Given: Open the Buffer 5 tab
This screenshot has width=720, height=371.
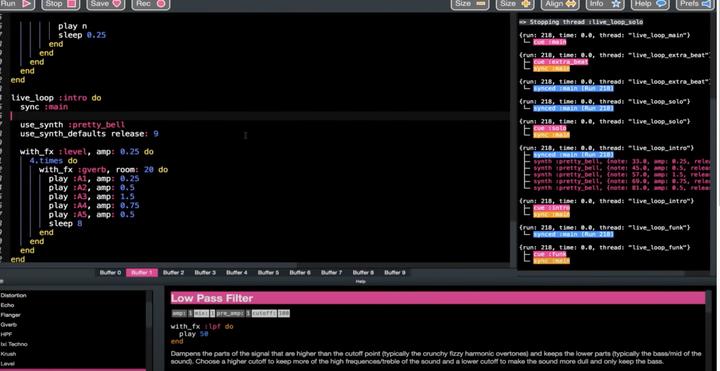Looking at the screenshot, I should coord(268,273).
